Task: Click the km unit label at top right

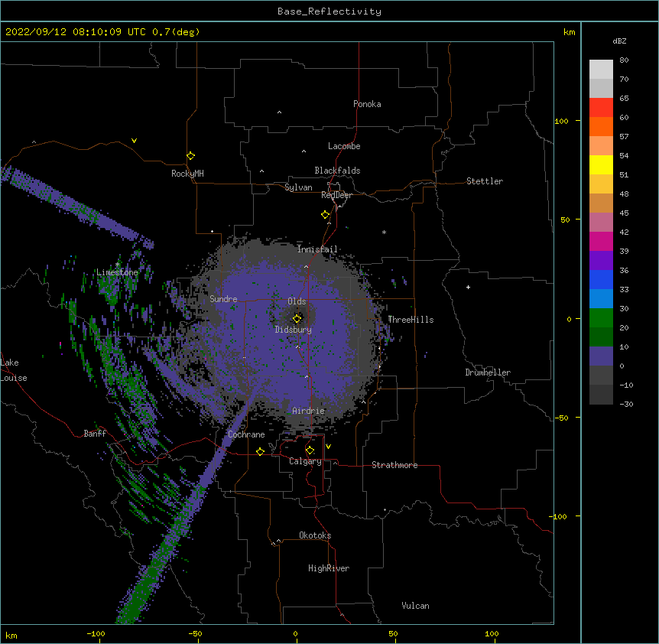Action: pos(569,32)
